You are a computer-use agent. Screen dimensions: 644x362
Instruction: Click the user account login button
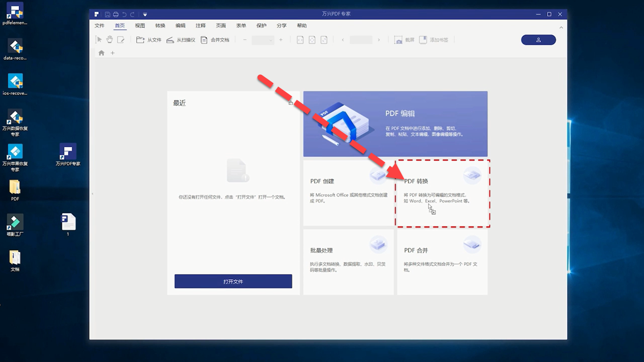(538, 40)
